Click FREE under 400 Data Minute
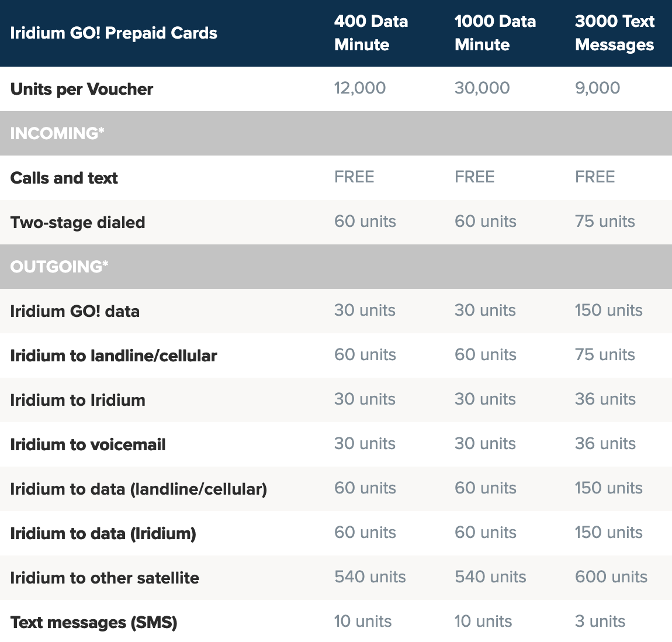 [355, 177]
